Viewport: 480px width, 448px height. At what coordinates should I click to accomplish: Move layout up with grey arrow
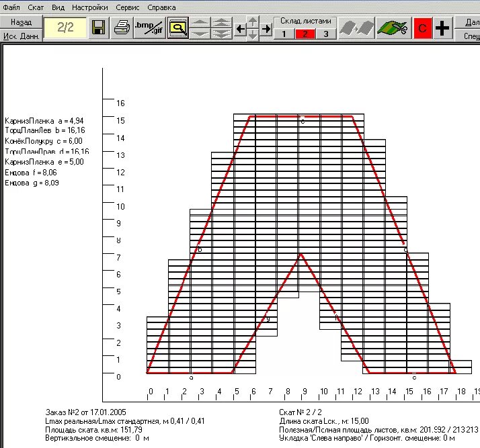[253, 22]
